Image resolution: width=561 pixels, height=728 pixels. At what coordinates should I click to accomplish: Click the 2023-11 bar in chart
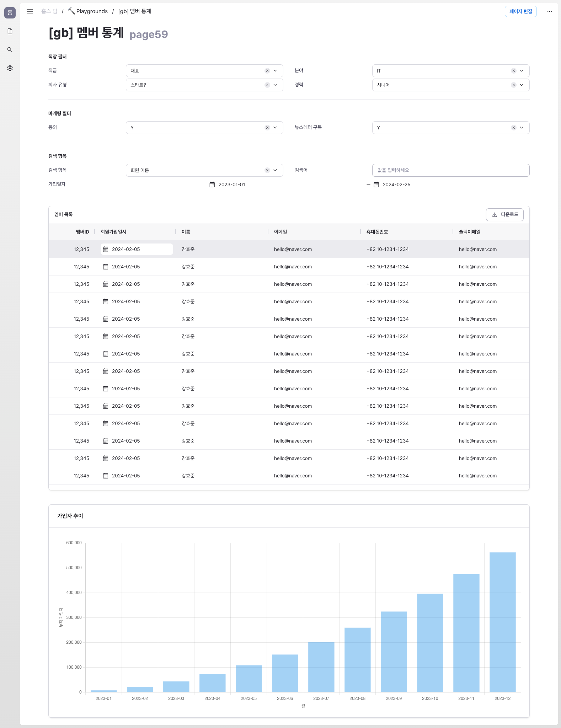tap(466, 633)
